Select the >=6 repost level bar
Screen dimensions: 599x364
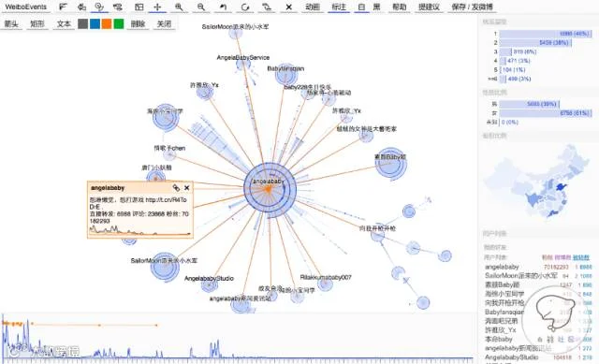503,79
